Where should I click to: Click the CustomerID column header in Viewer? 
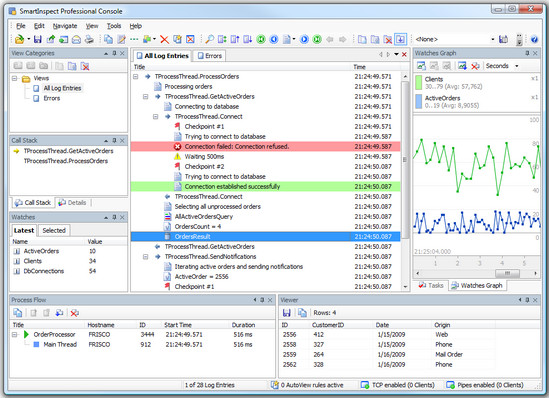pos(328,325)
